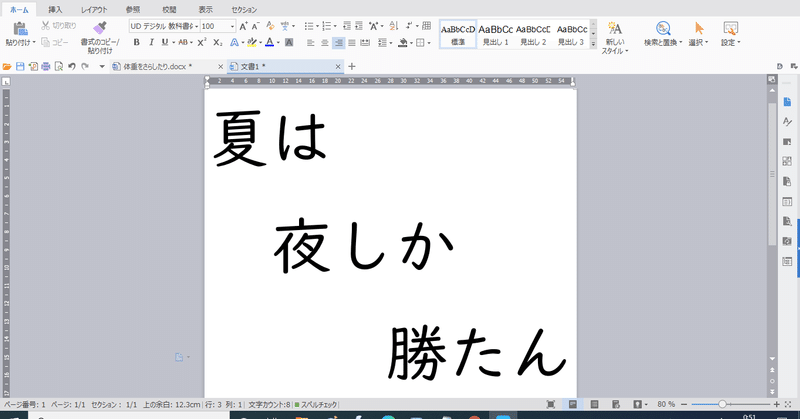The height and width of the screenshot is (419, 800).
Task: Toggle Italic formatting
Action: (x=151, y=42)
